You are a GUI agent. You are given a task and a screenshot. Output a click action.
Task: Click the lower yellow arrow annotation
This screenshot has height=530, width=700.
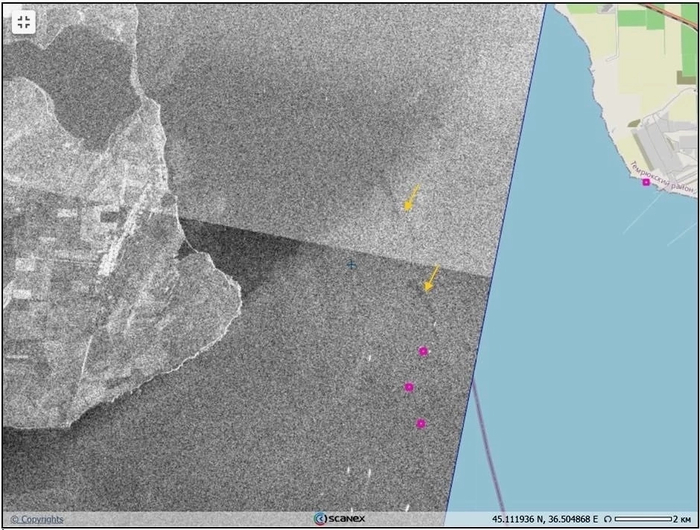pyautogui.click(x=431, y=278)
